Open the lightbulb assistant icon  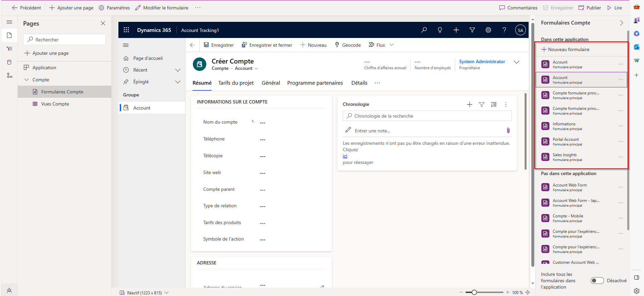pyautogui.click(x=440, y=30)
